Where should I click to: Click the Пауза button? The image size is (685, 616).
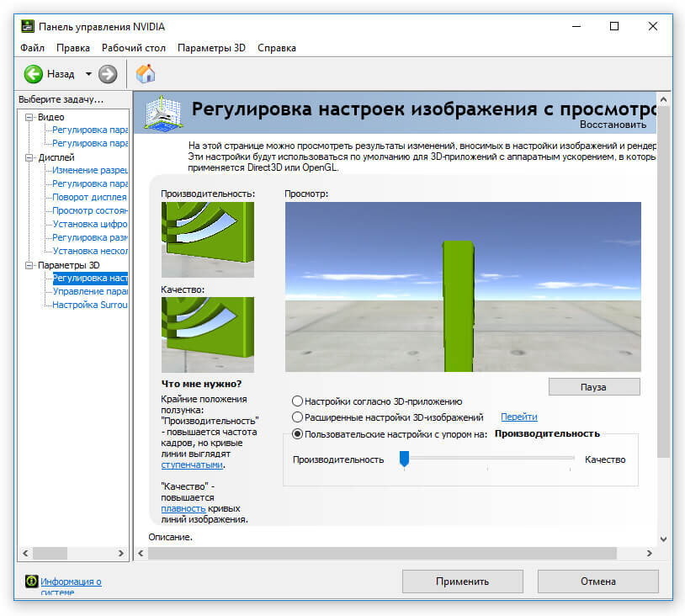(594, 386)
